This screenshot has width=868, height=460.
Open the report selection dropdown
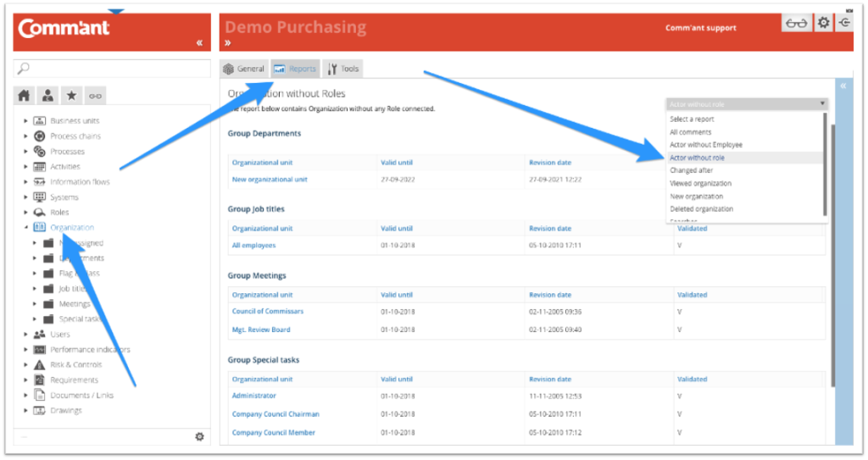pyautogui.click(x=746, y=104)
